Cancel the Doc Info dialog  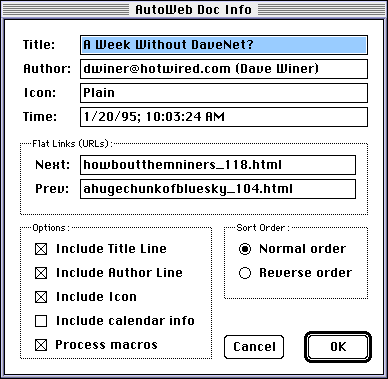tap(254, 347)
